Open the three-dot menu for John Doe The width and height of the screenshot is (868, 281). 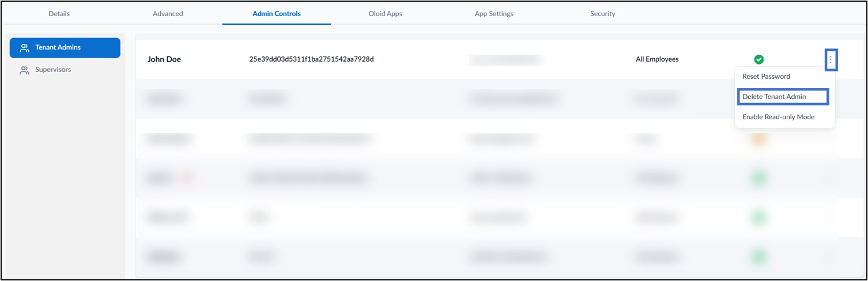point(831,59)
